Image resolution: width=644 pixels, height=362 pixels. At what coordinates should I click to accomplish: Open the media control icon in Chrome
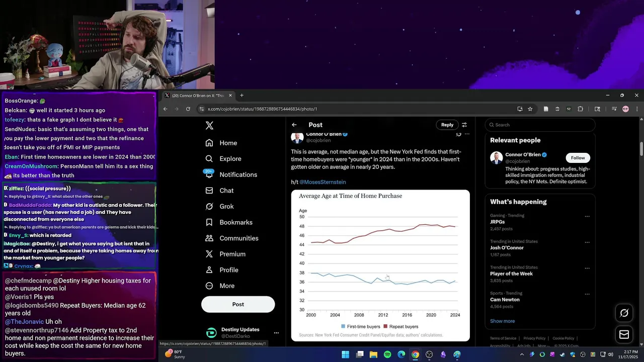point(614,109)
